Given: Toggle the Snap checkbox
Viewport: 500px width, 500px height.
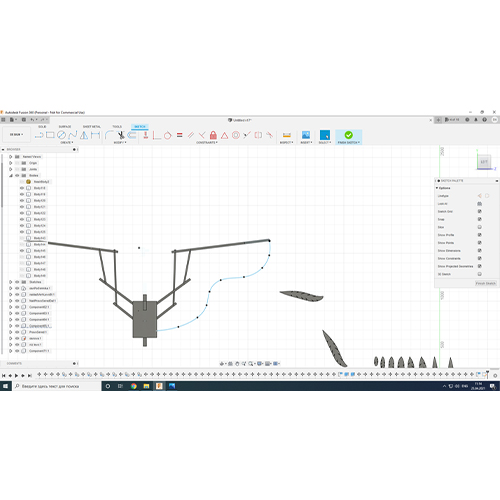Looking at the screenshot, I should point(480,219).
